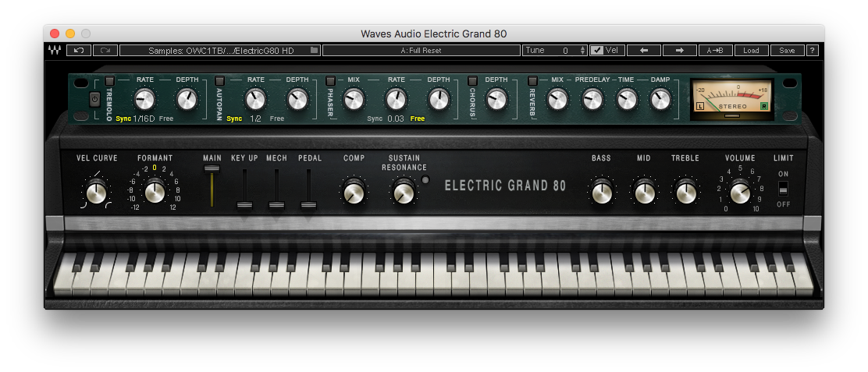Enable the Phaser effect
The height and width of the screenshot is (372, 868).
tap(330, 80)
